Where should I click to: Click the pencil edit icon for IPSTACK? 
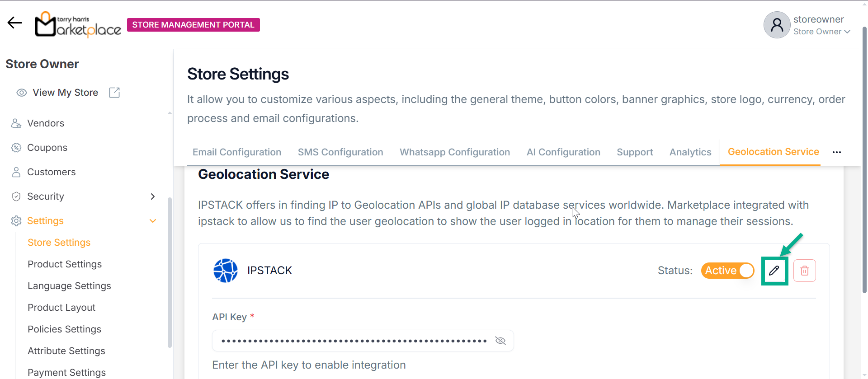point(774,271)
